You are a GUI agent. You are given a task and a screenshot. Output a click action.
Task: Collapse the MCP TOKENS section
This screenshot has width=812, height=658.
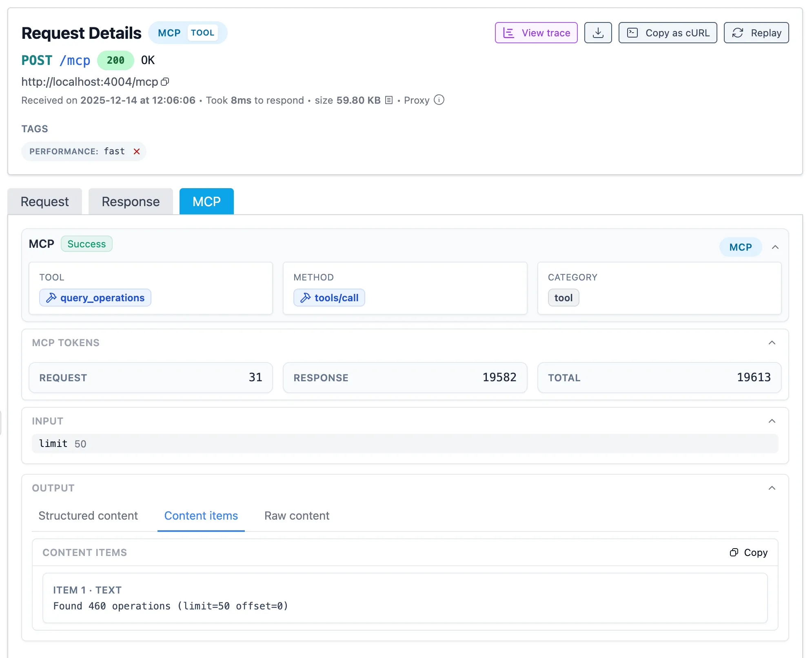pyautogui.click(x=772, y=343)
